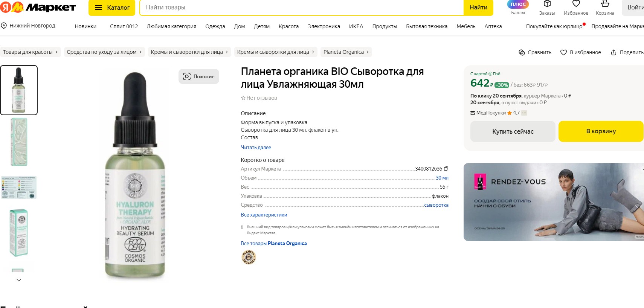Open Покупайте как юрлицо link
Image resolution: width=644 pixels, height=308 pixels.
(x=554, y=26)
